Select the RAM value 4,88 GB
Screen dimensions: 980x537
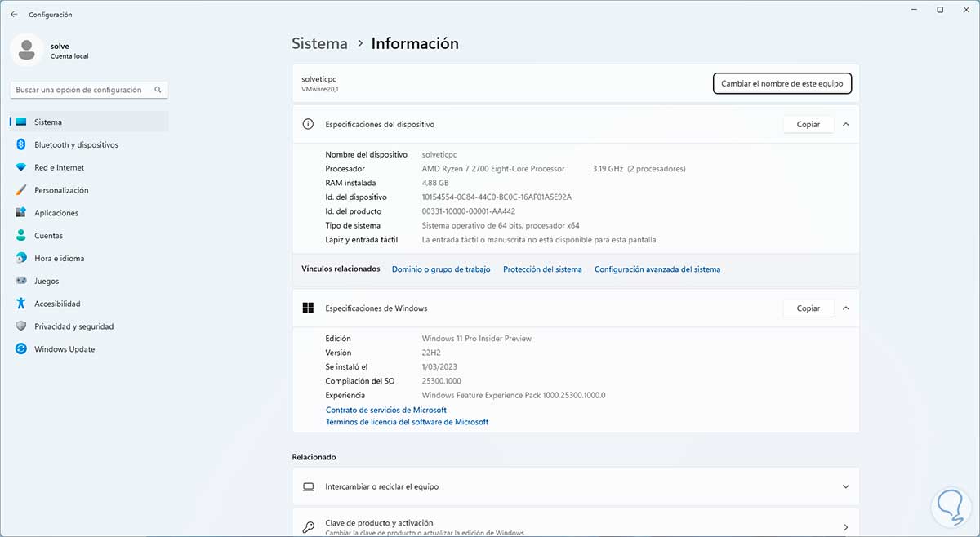[435, 183]
